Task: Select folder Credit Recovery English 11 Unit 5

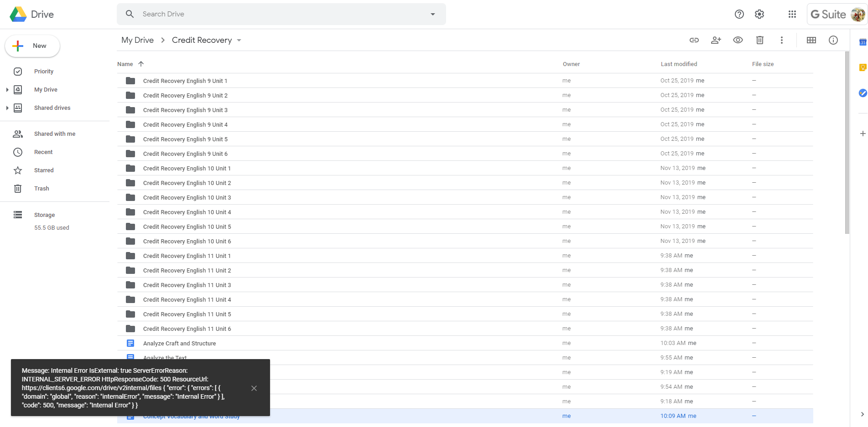Action: [x=465, y=314]
